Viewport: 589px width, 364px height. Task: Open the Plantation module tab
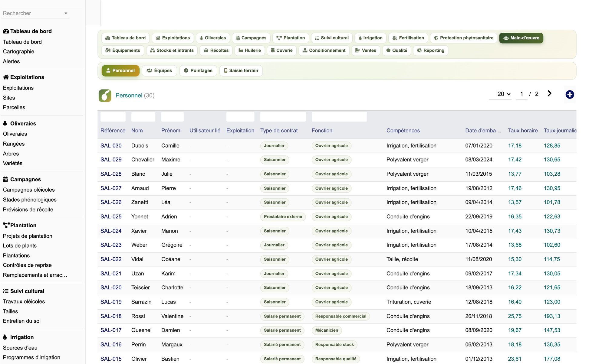pyautogui.click(x=291, y=38)
